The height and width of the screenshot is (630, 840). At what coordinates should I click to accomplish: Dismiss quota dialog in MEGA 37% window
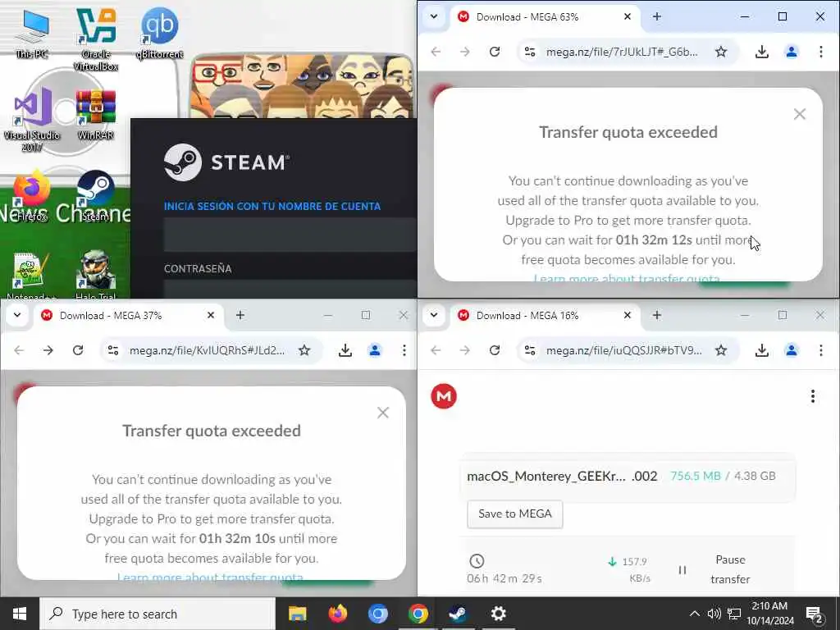tap(382, 412)
